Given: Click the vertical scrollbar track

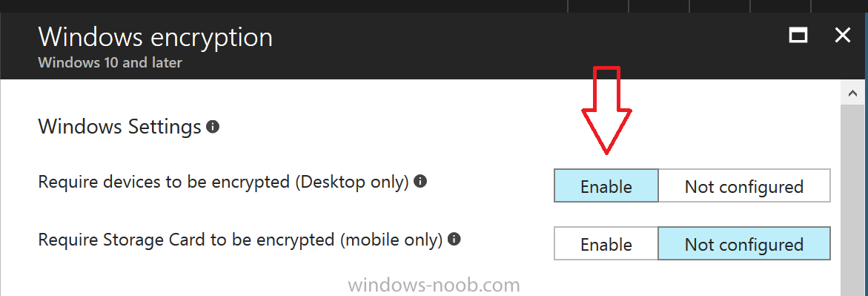Looking at the screenshot, I should (x=853, y=200).
